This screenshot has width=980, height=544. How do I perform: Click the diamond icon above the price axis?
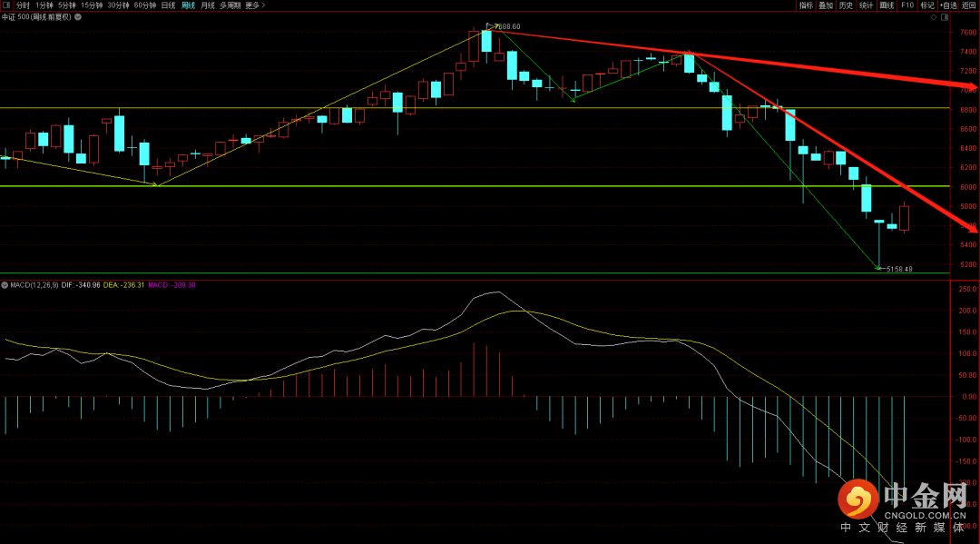[934, 17]
